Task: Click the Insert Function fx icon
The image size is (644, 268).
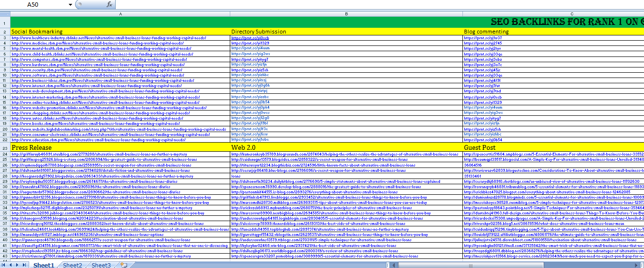Action: [x=109, y=4]
